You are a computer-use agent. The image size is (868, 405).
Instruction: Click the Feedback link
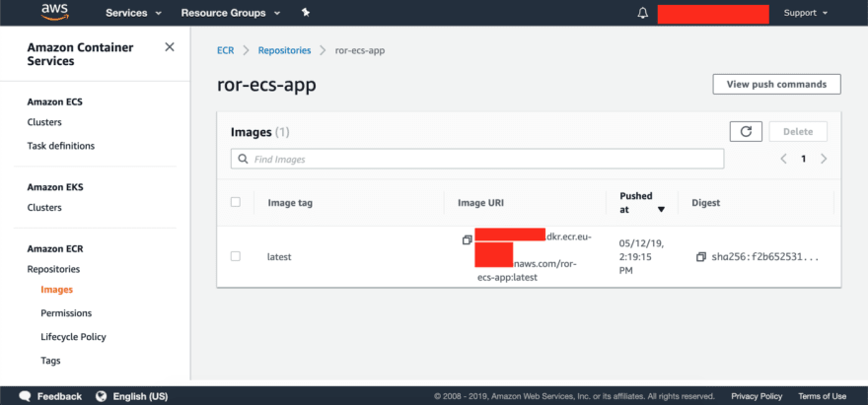click(x=59, y=396)
